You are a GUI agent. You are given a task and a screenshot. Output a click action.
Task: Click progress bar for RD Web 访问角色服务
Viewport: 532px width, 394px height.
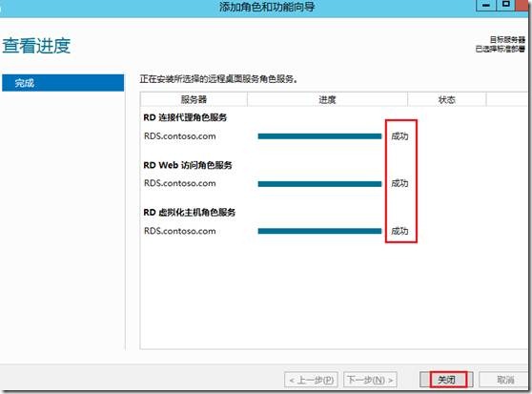[x=319, y=184]
